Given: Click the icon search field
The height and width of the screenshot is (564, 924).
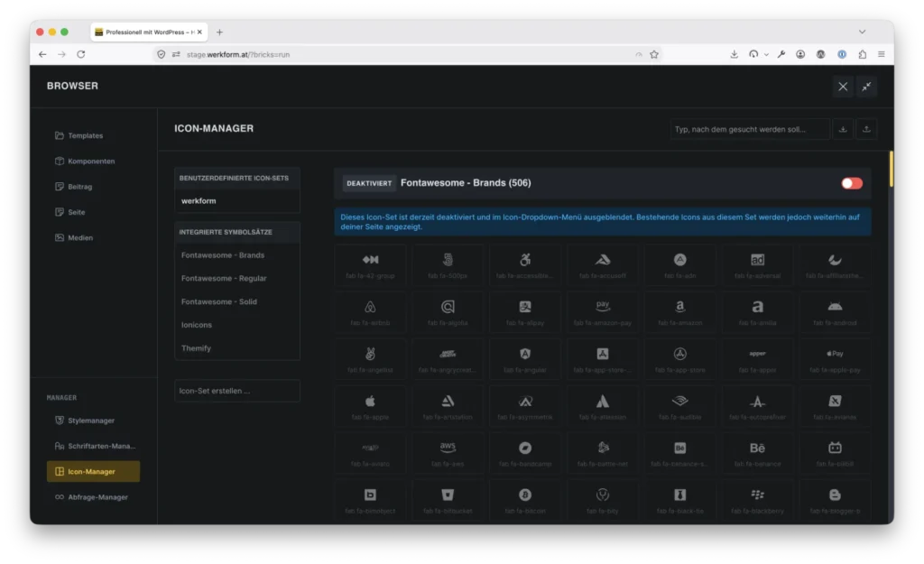Looking at the screenshot, I should (750, 129).
